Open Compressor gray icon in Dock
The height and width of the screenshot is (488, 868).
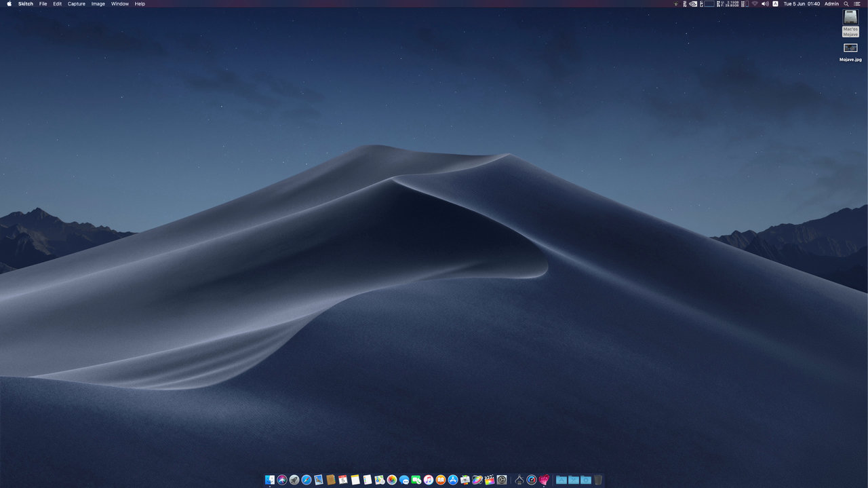502,480
